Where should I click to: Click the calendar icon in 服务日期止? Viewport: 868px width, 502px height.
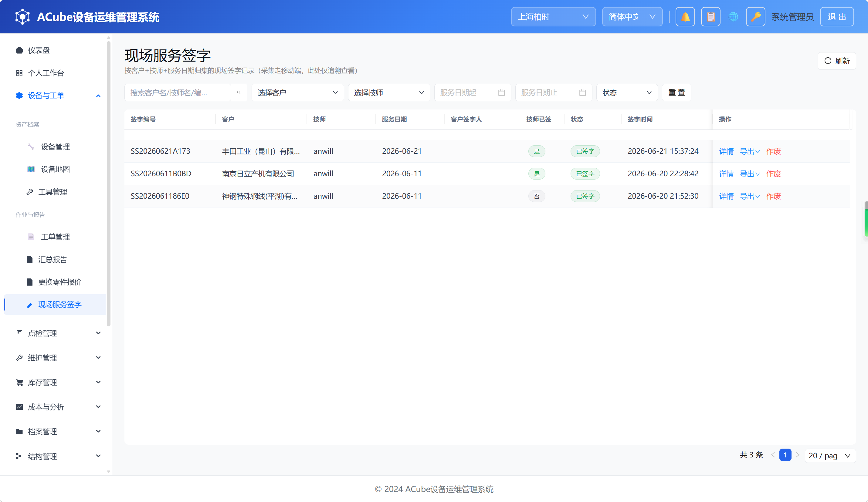tap(582, 92)
